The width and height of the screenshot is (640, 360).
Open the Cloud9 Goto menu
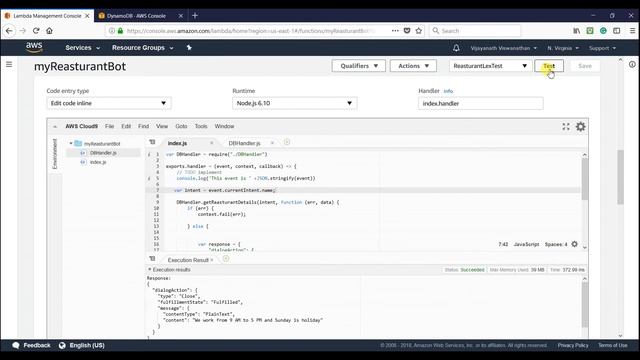point(181,127)
